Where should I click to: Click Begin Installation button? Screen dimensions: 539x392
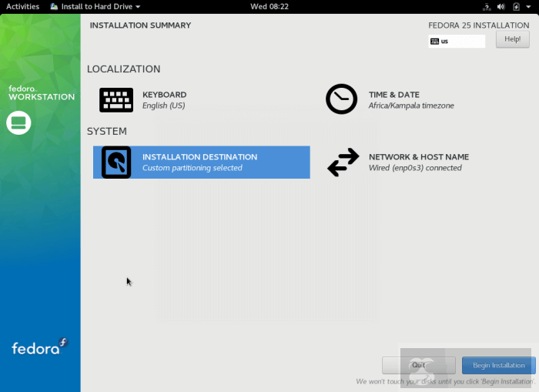coord(499,365)
